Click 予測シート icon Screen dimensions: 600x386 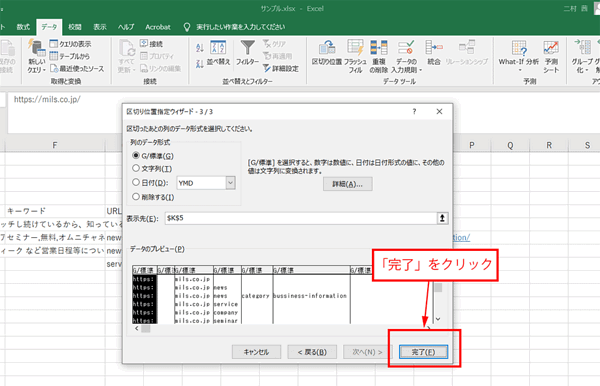click(551, 48)
